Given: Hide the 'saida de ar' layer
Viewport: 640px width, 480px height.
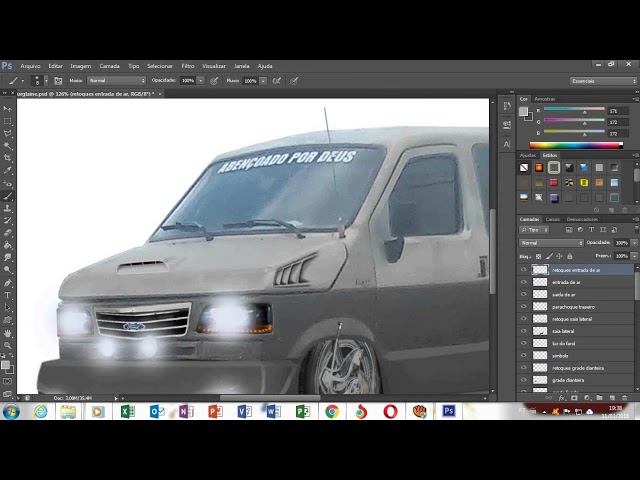Looking at the screenshot, I should (x=524, y=294).
